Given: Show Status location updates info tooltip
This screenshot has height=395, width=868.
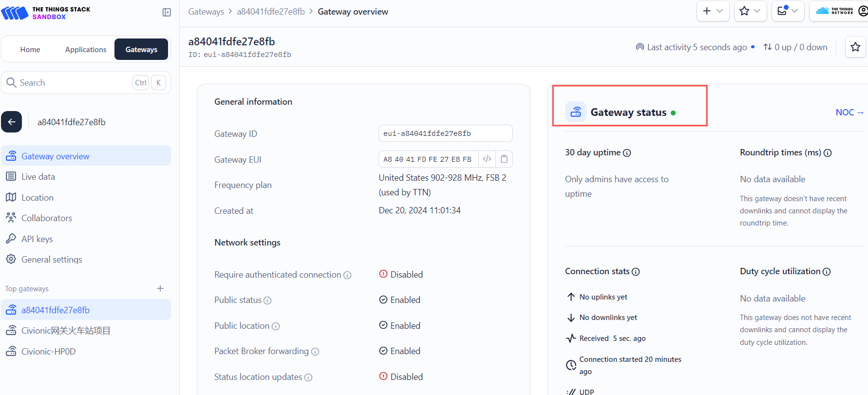Looking at the screenshot, I should (x=308, y=377).
